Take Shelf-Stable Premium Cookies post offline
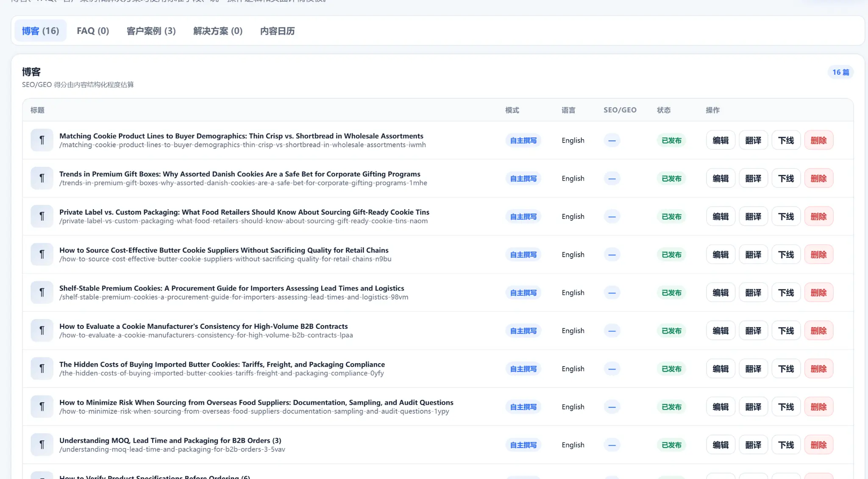 pos(786,292)
